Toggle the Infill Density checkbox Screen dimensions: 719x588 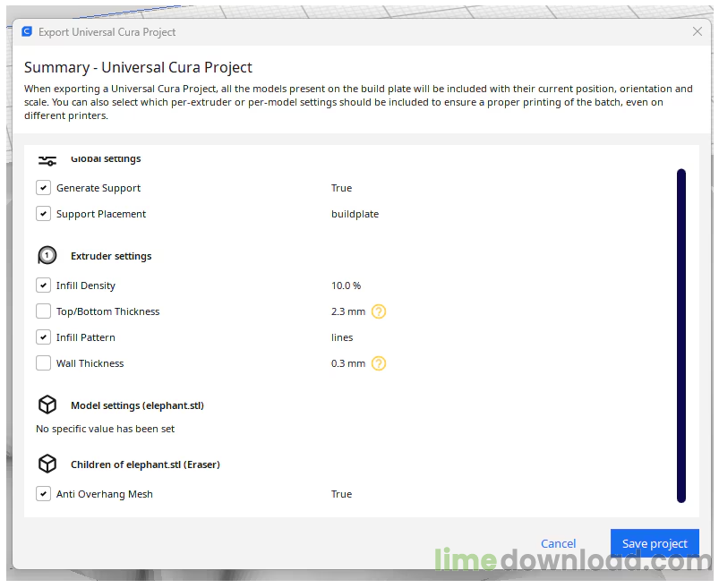point(44,285)
